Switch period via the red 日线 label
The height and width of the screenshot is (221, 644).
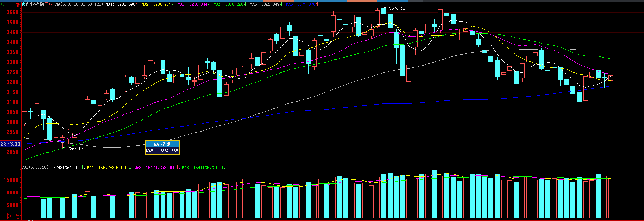coord(49,4)
